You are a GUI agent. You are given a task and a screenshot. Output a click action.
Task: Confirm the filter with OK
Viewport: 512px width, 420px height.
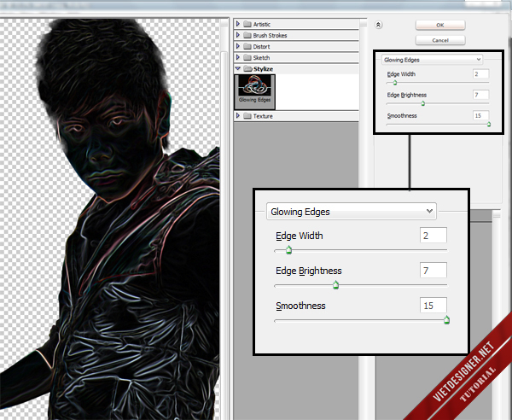[440, 25]
